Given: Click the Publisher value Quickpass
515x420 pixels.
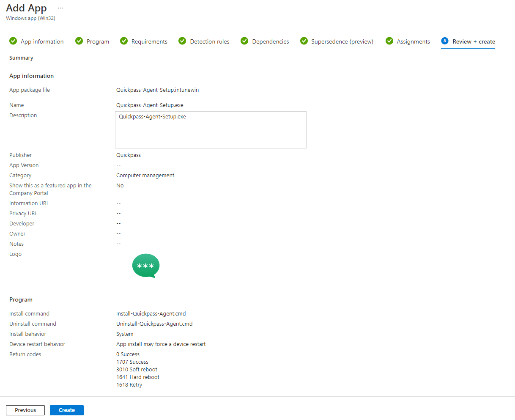Looking at the screenshot, I should 129,155.
